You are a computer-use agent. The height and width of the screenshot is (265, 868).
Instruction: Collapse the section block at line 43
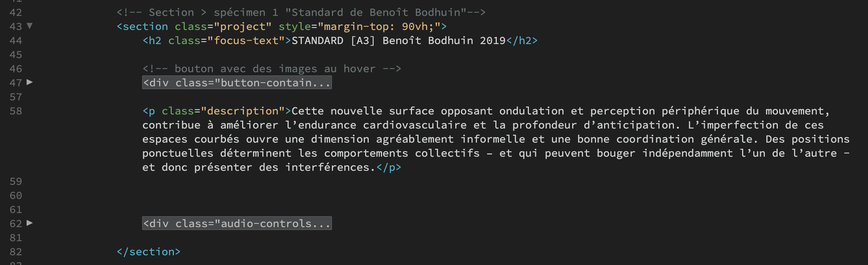pyautogui.click(x=30, y=26)
